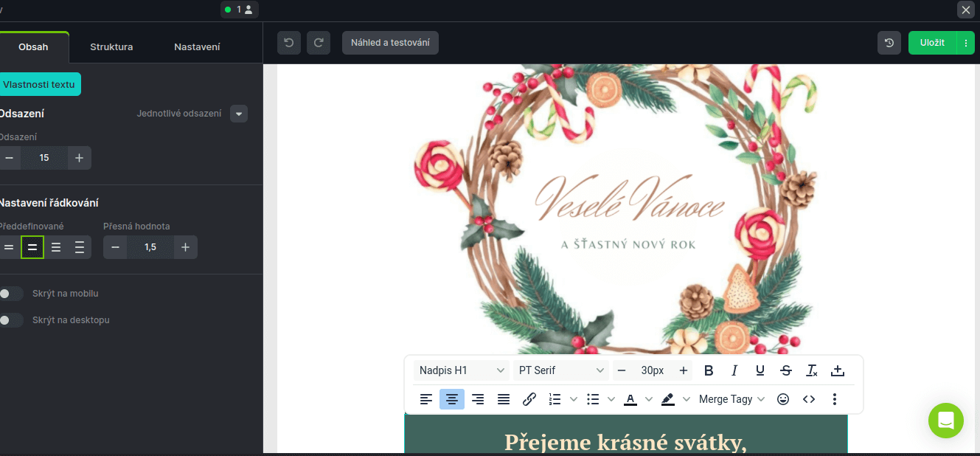The width and height of the screenshot is (980, 456).
Task: Undo the last change
Action: point(288,43)
